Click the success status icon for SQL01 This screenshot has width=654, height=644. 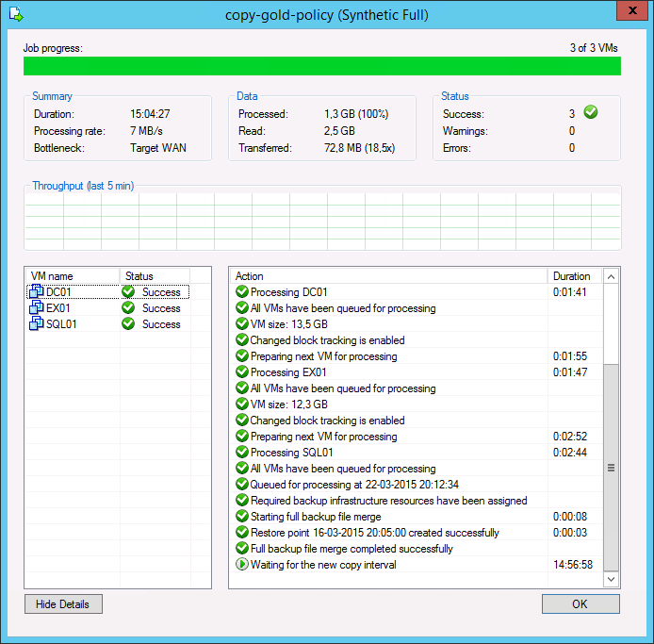[x=128, y=324]
